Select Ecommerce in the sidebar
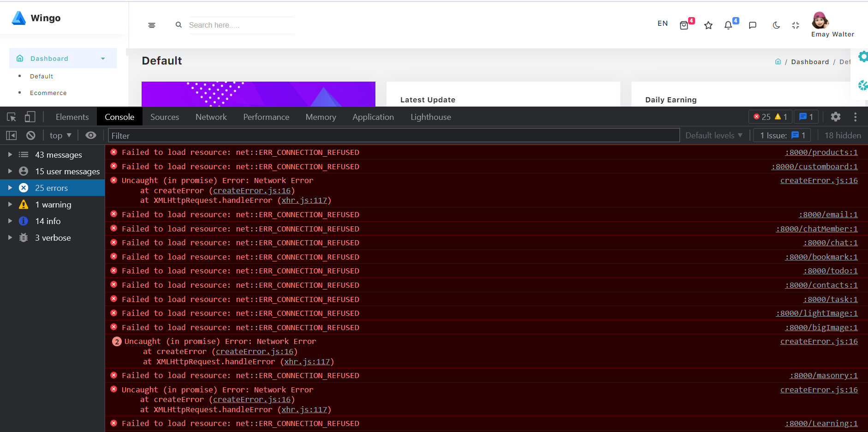868x432 pixels. click(x=48, y=93)
